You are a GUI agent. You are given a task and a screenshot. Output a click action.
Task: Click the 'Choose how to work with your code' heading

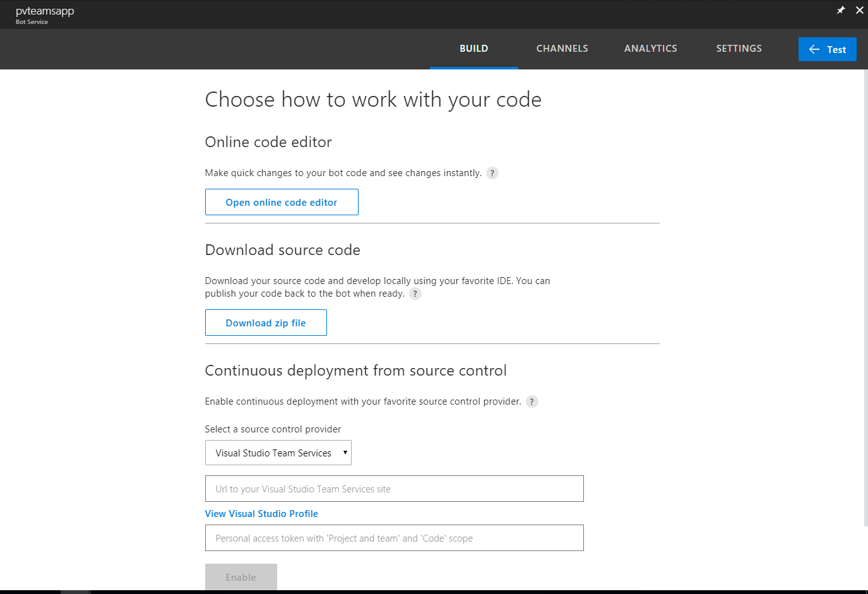click(373, 100)
